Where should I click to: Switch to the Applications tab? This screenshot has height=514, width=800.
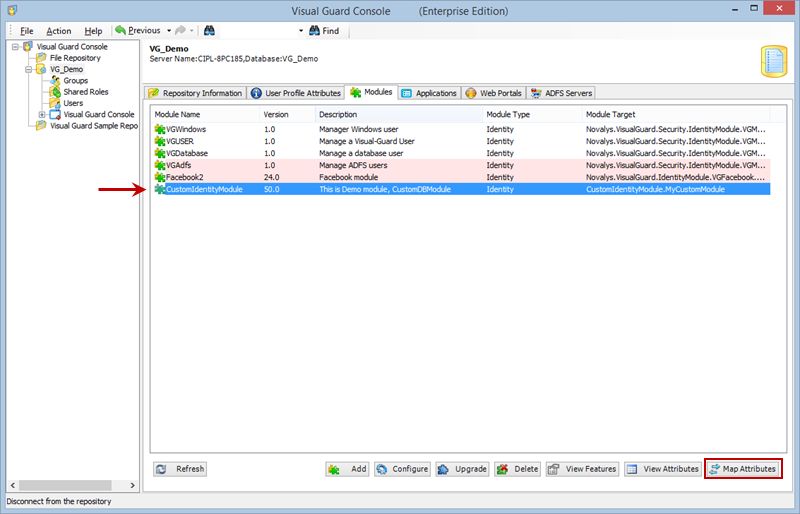429,93
